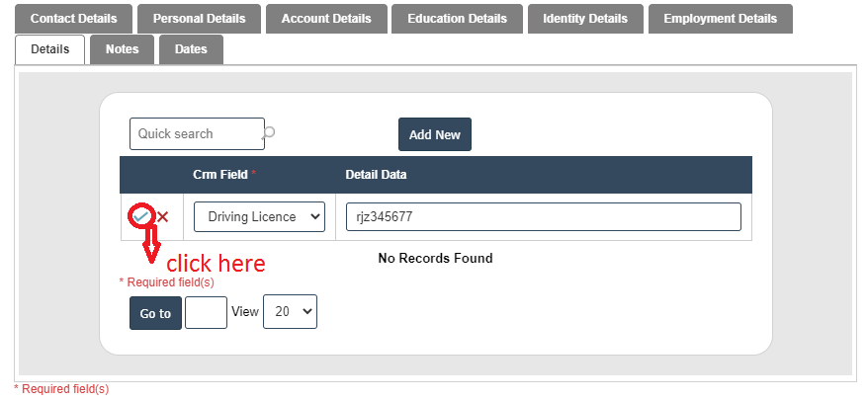
Task: Select the Details sub-tab
Action: (x=50, y=49)
